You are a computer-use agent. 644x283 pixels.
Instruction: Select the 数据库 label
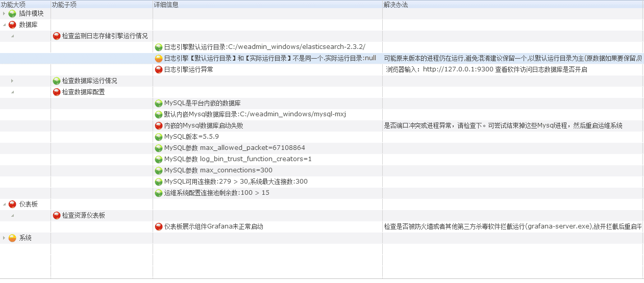(28, 25)
